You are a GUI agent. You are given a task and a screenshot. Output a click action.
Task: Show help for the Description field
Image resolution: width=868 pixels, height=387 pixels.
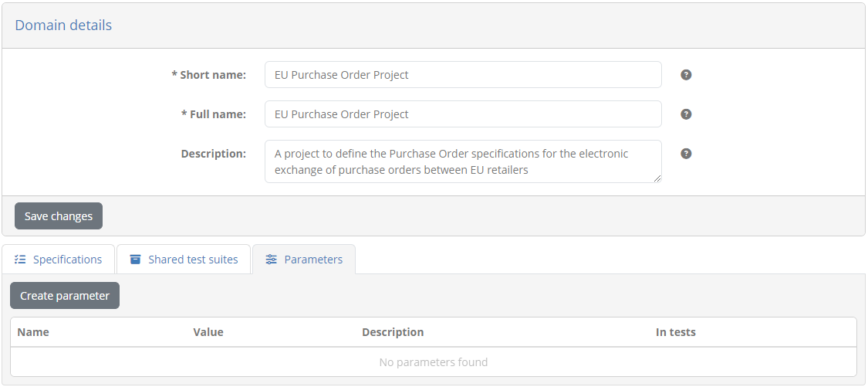point(686,154)
